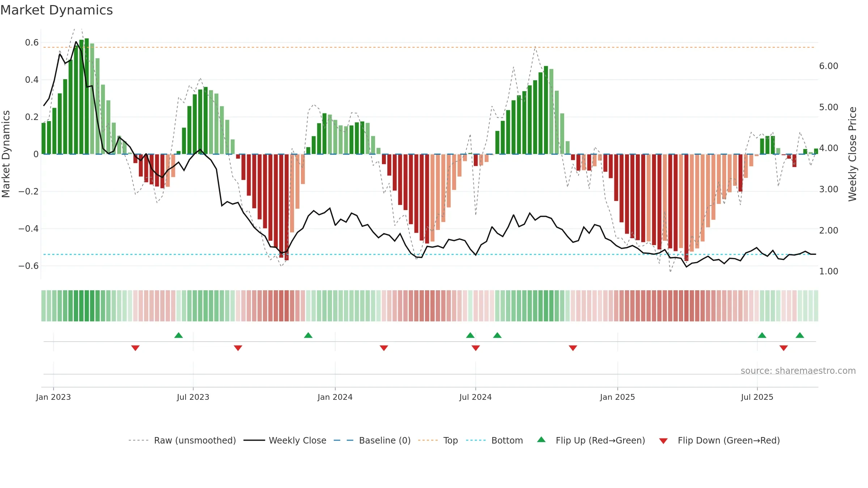Select red Flip Down marker before Jan 2025
The width and height of the screenshot is (868, 488).
tap(573, 348)
